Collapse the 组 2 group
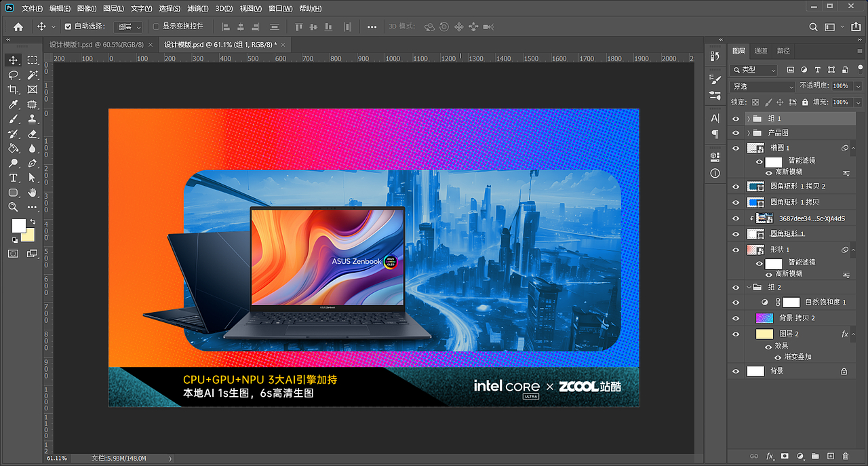 749,288
